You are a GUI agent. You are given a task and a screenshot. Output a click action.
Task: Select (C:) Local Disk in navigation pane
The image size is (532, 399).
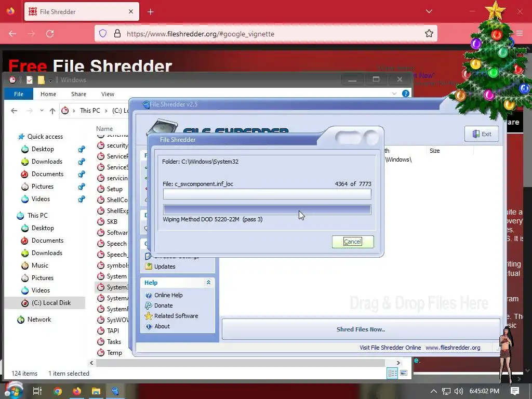(51, 303)
